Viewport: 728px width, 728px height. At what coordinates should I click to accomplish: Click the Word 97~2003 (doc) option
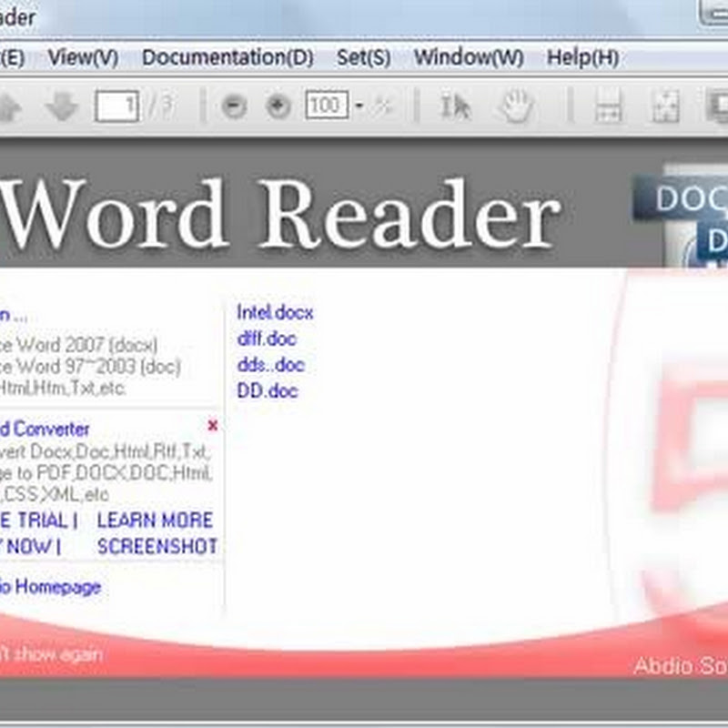coord(90,367)
